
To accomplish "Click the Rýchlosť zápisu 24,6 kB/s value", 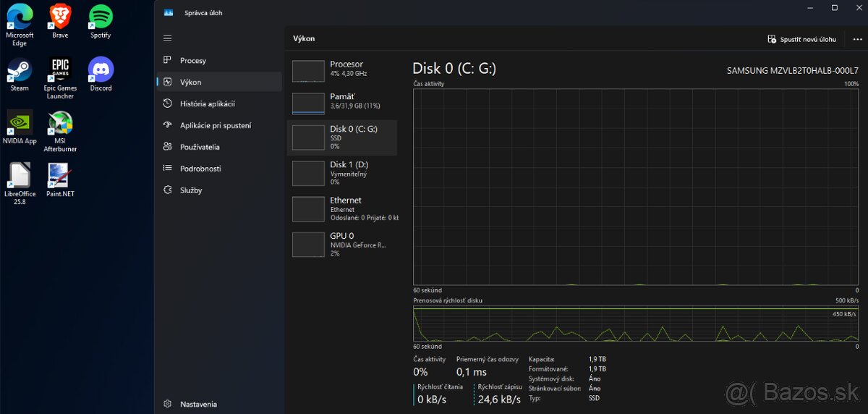I will tap(499, 400).
